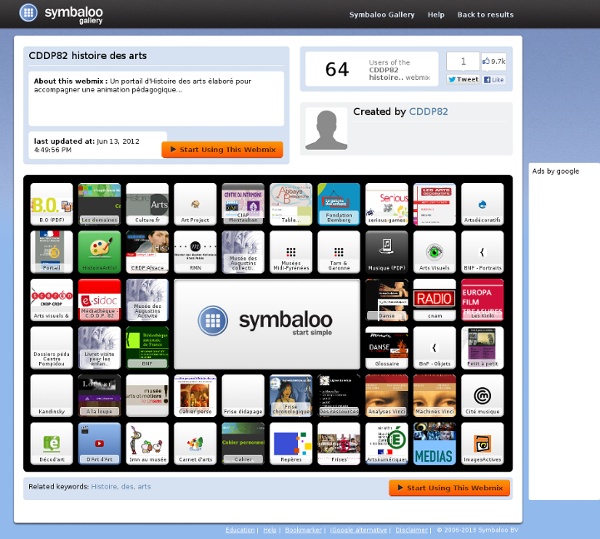Click the Facebook Like button

point(494,80)
